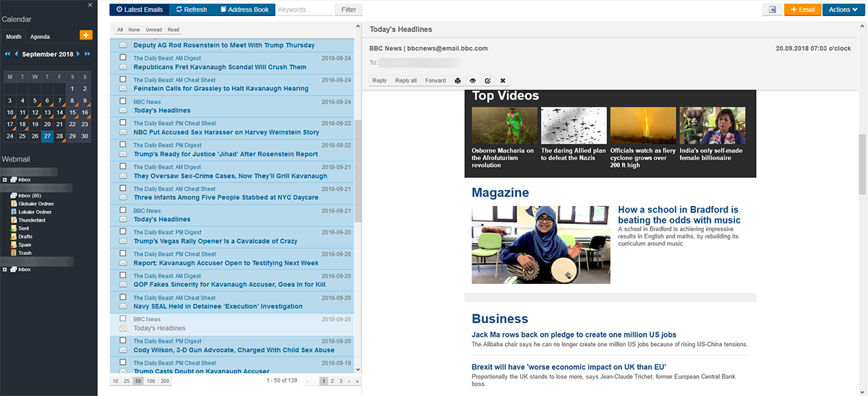Go to the last page of emails

point(357,381)
